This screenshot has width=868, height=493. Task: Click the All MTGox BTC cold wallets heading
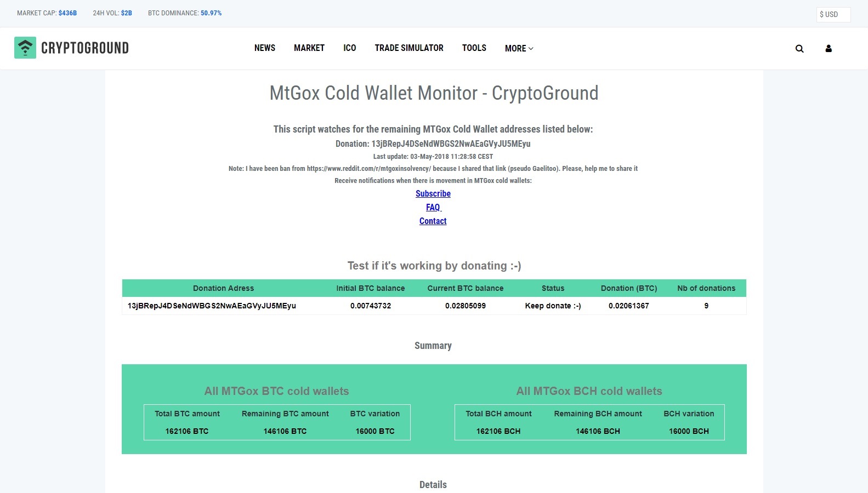click(x=277, y=391)
